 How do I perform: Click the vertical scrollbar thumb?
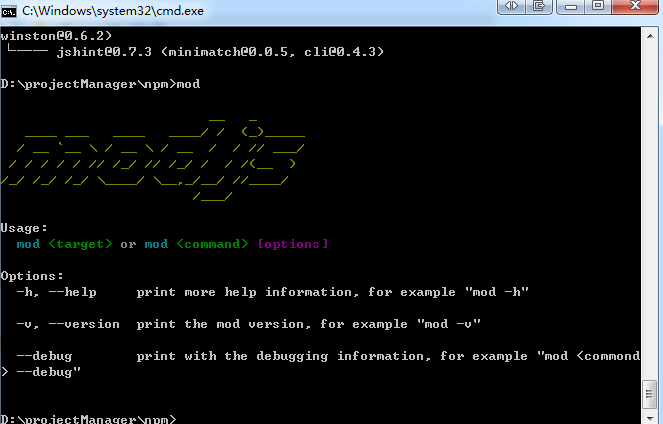(650, 394)
